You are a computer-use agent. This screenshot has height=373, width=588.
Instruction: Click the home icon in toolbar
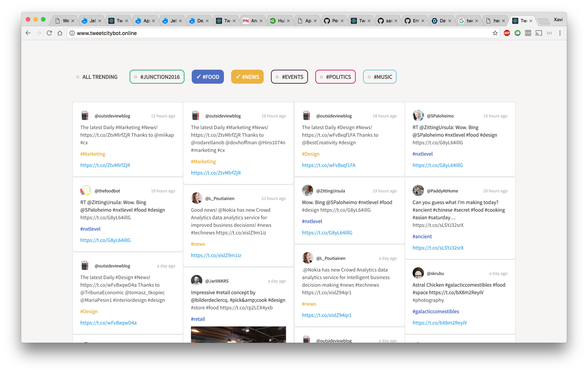[60, 33]
